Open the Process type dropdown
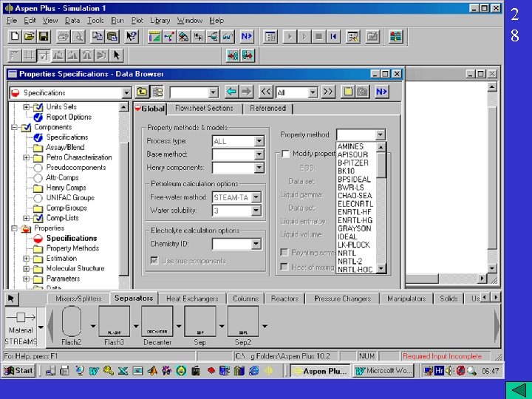532x399 pixels. pos(259,141)
